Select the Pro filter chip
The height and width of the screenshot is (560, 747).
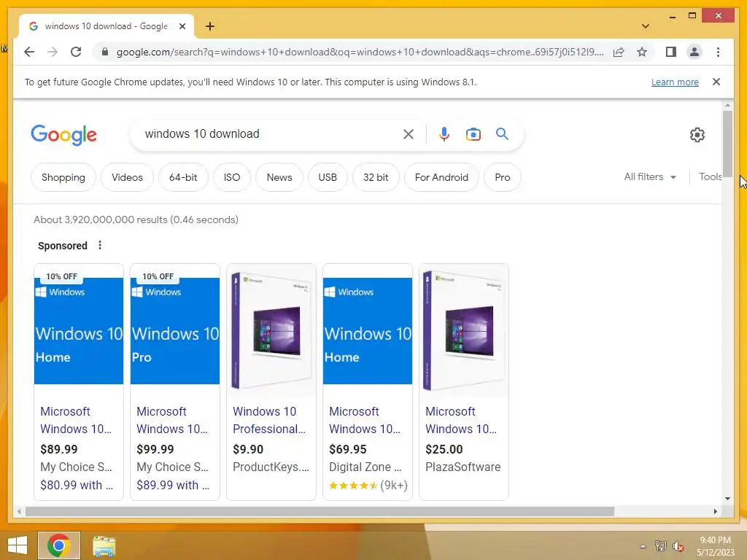pyautogui.click(x=502, y=177)
